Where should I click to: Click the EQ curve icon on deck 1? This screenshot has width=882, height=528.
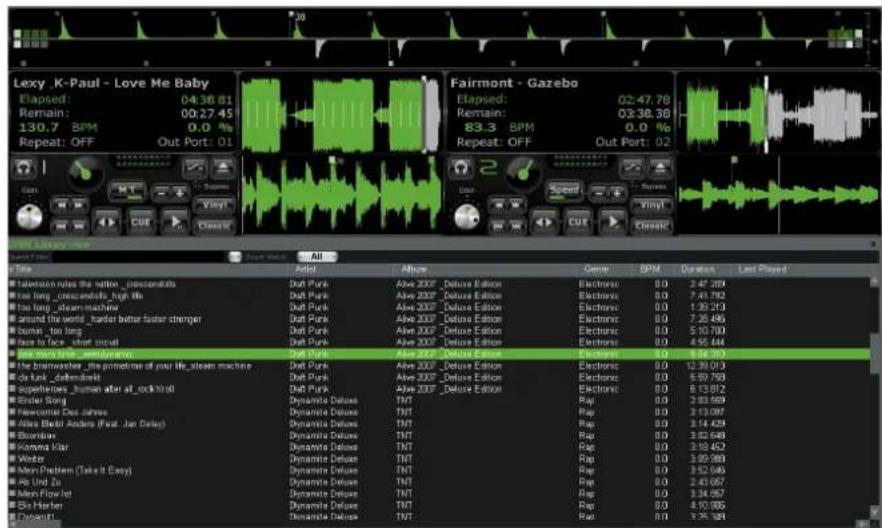(195, 167)
